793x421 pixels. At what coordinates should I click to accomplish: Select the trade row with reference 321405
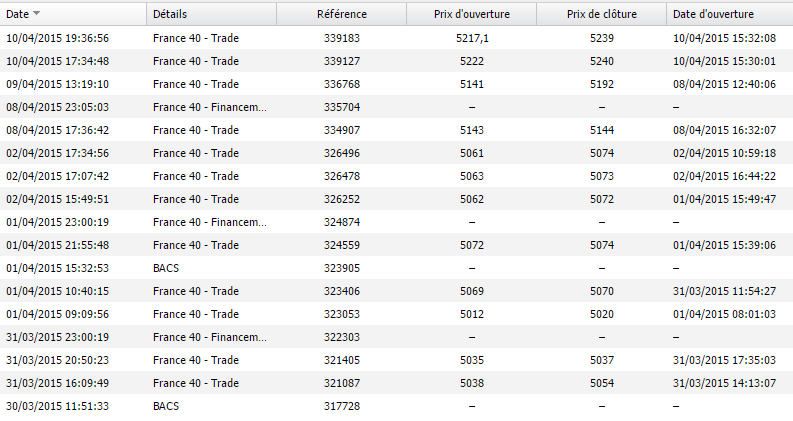tap(341, 360)
